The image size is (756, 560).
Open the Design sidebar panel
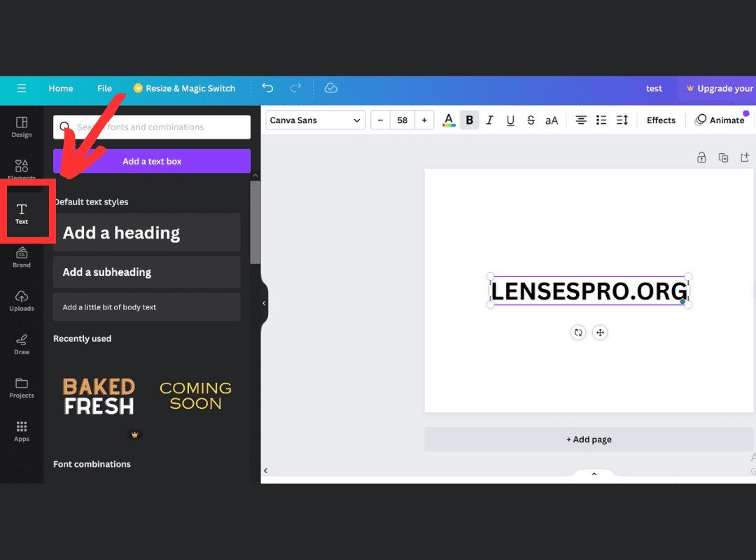(x=22, y=127)
